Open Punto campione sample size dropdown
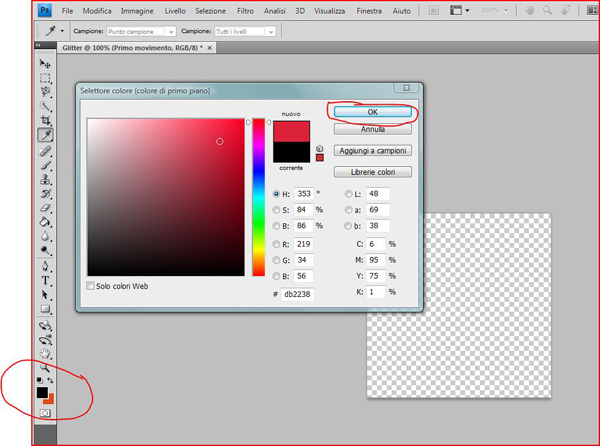This screenshot has width=600, height=446. point(141,31)
